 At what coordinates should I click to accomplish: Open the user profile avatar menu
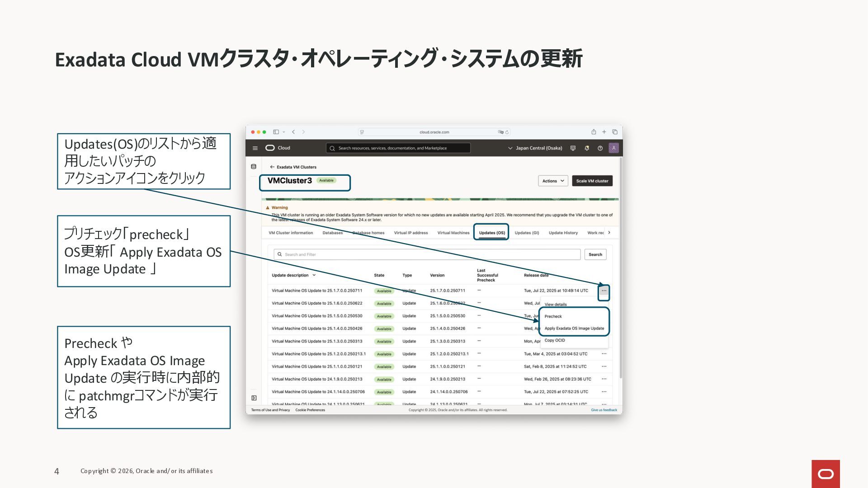pyautogui.click(x=613, y=148)
